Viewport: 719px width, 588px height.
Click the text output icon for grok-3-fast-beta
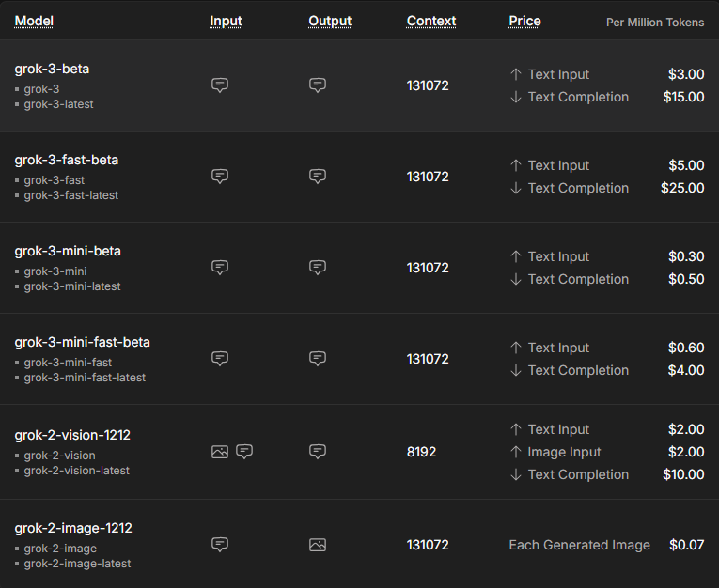(318, 177)
